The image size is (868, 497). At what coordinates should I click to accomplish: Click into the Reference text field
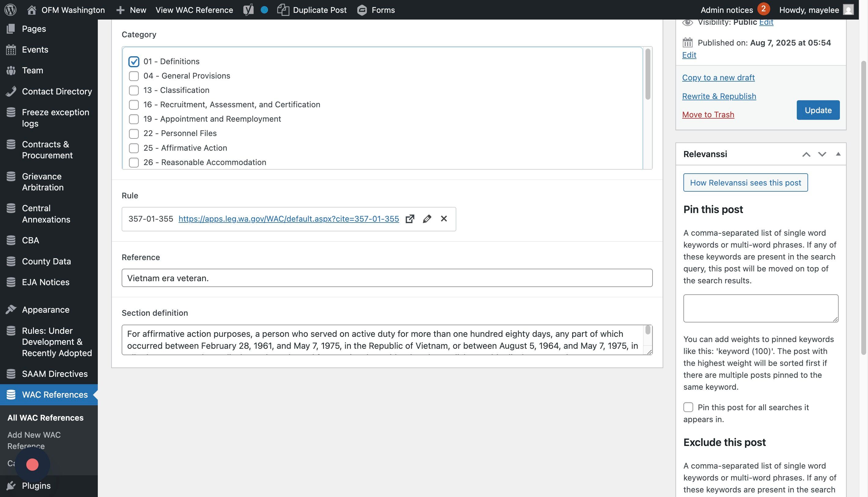pyautogui.click(x=387, y=278)
